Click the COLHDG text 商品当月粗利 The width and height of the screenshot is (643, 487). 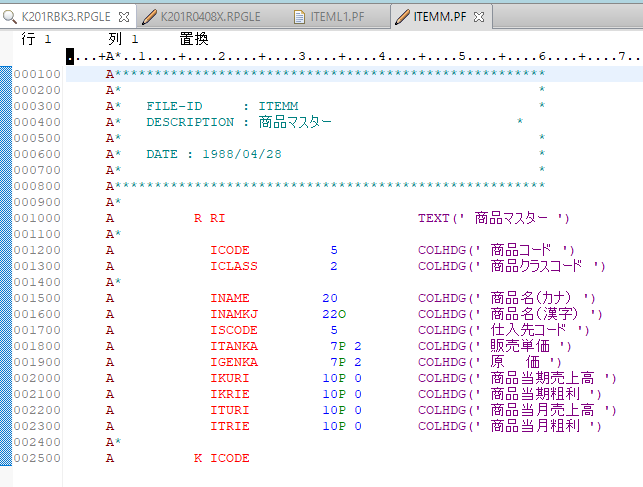(535, 426)
